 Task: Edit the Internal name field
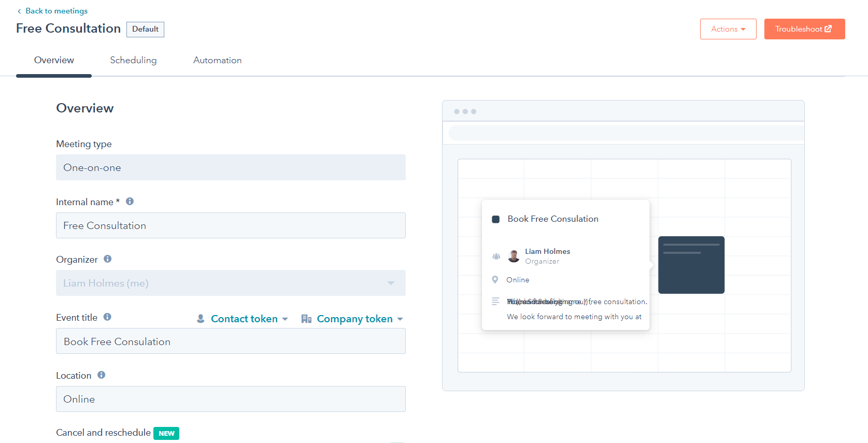point(231,225)
